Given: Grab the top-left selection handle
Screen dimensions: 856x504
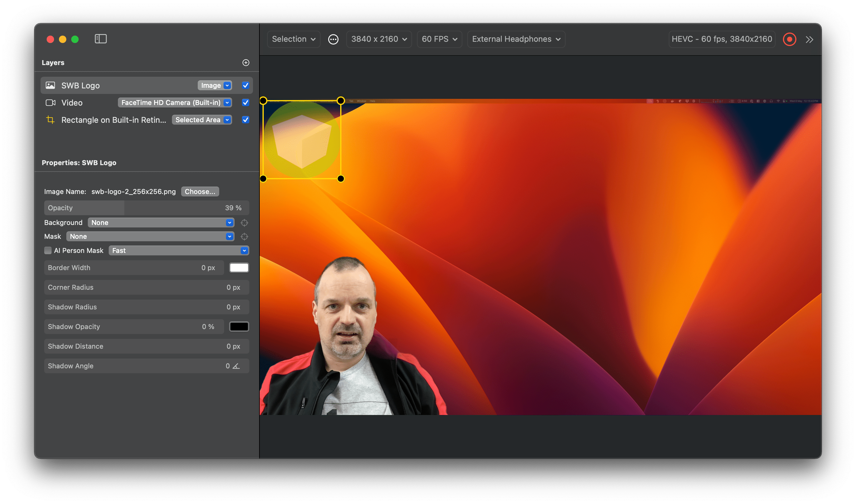Looking at the screenshot, I should pyautogui.click(x=263, y=101).
